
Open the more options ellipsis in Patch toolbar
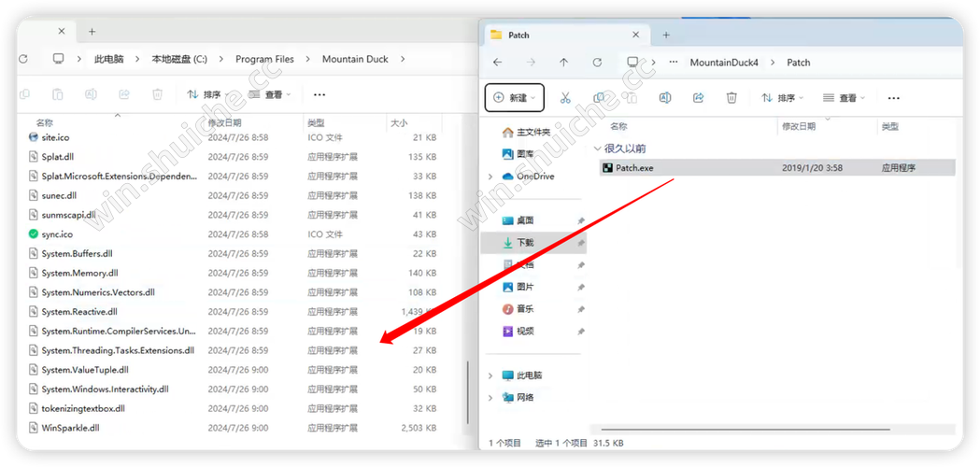(x=893, y=97)
